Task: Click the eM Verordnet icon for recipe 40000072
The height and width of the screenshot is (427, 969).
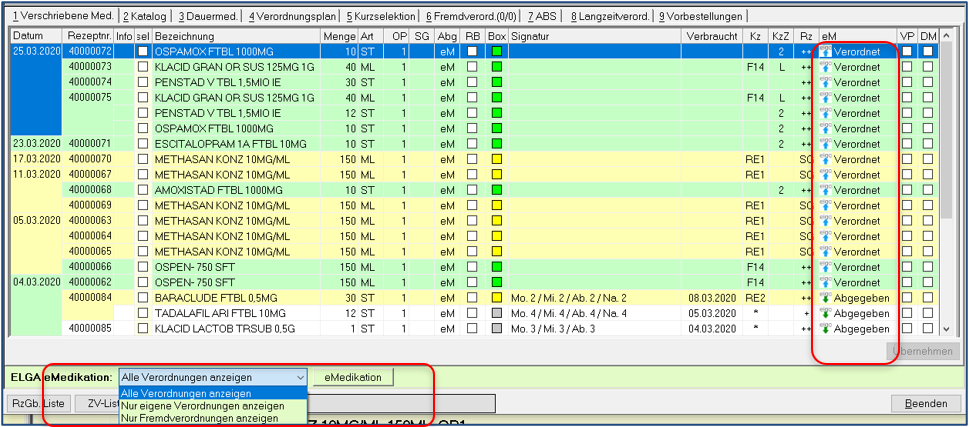Action: [x=825, y=51]
